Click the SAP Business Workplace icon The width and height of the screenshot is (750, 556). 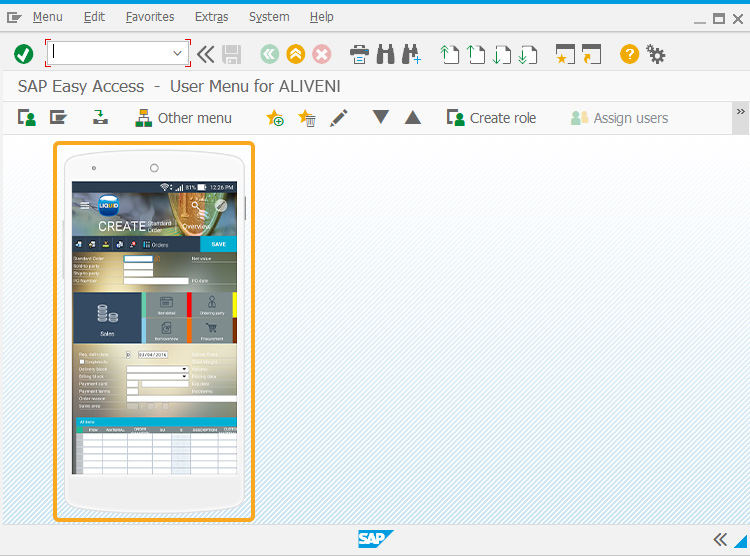coord(100,118)
